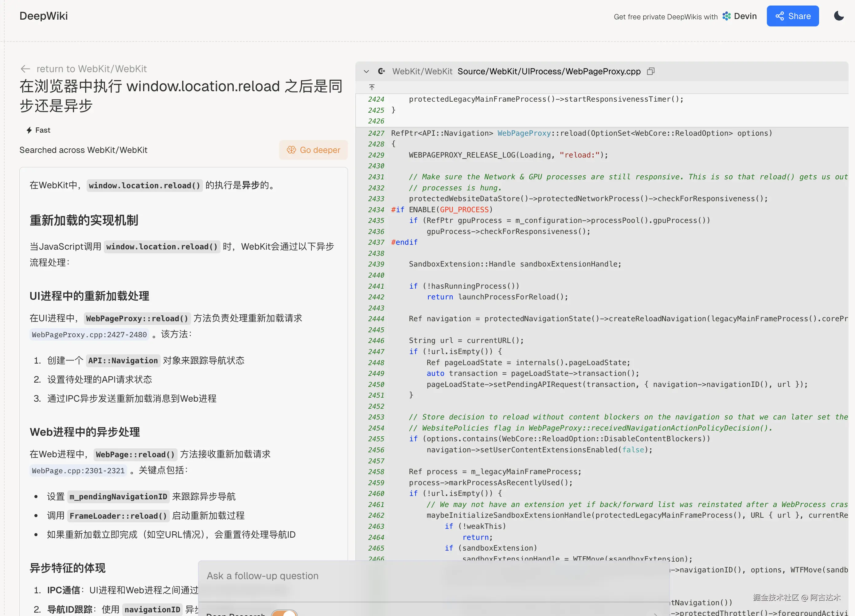This screenshot has width=855, height=616.
Task: Toggle the Deep Research switch
Action: (x=284, y=613)
